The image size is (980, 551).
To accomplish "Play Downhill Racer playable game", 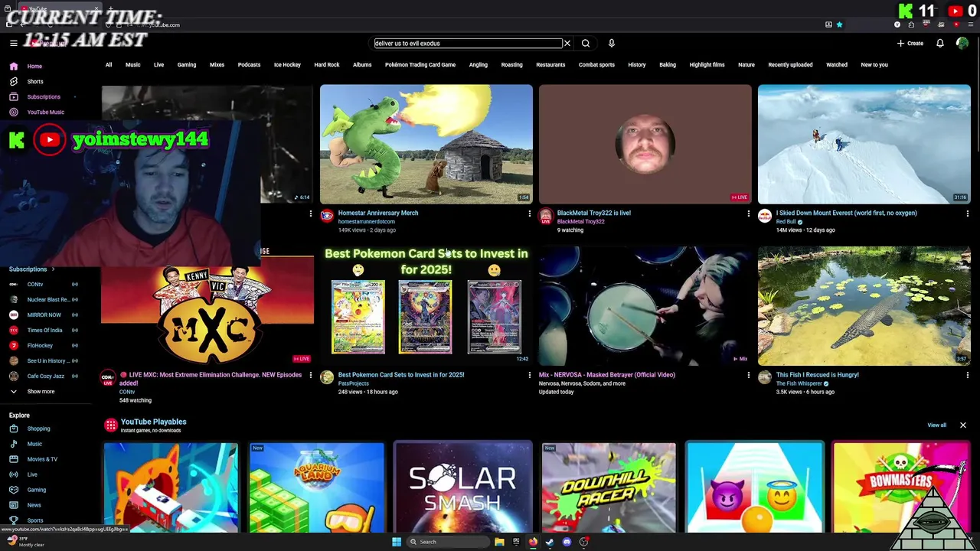I will click(x=609, y=487).
